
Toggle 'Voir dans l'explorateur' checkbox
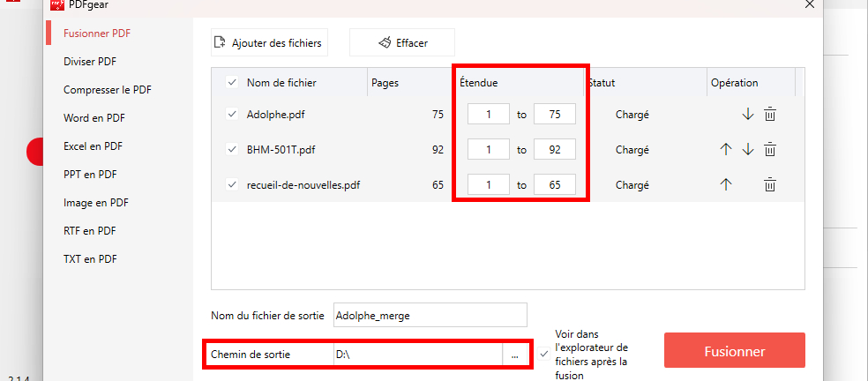543,354
